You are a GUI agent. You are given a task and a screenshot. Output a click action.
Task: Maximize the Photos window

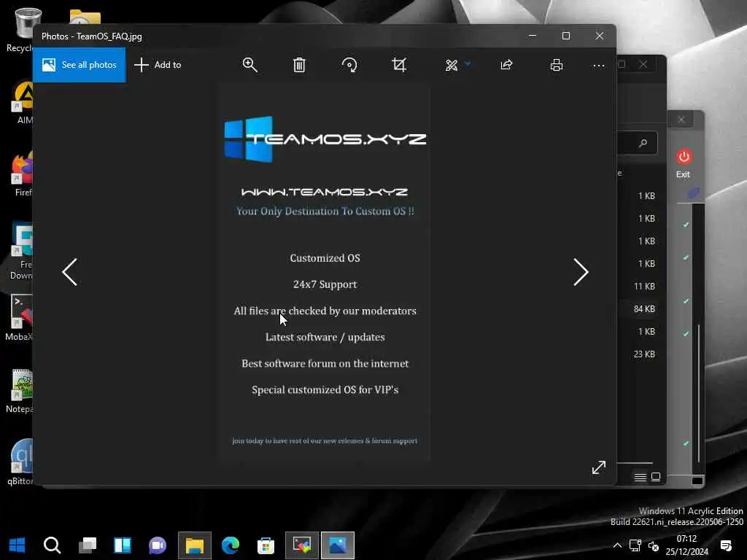pyautogui.click(x=566, y=36)
